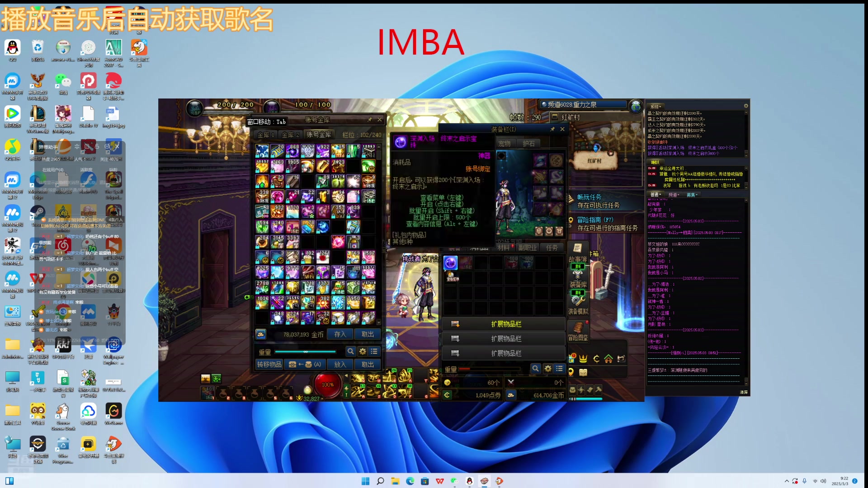Open Microsoft Edge from taskbar
The height and width of the screenshot is (488, 868).
pos(410,481)
